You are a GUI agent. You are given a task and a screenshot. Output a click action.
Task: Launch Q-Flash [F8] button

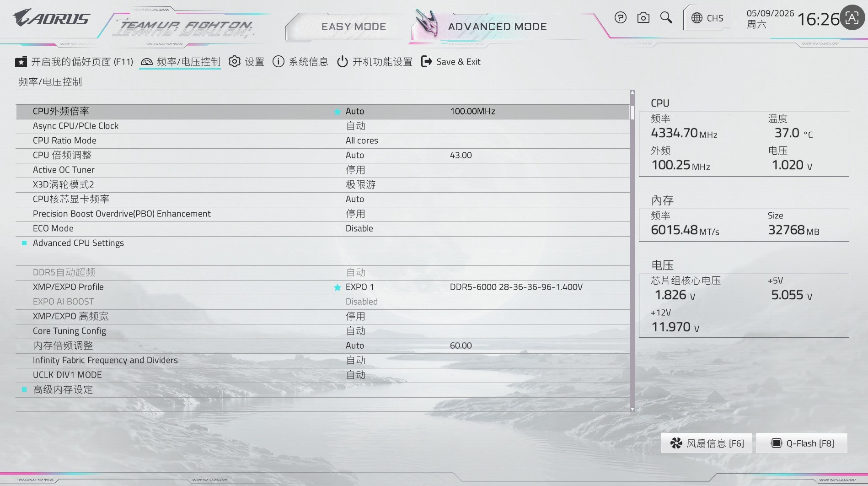pos(802,443)
